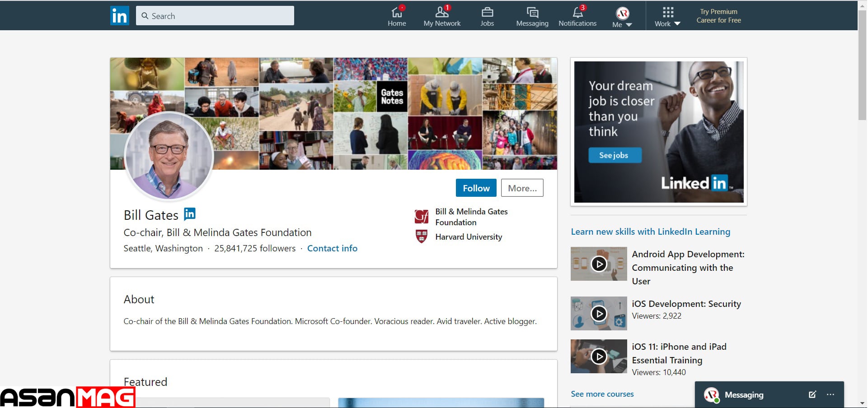
Task: Focus the Search input field
Action: click(215, 16)
